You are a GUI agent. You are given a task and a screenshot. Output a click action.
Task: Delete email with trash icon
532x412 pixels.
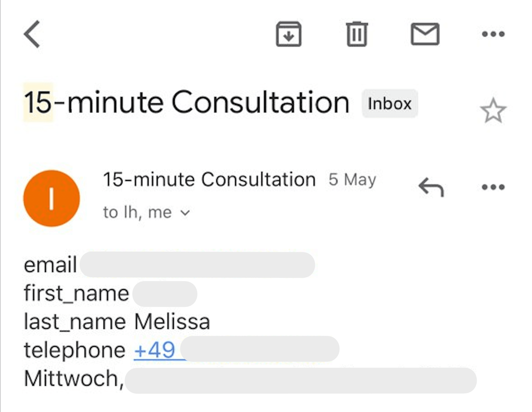[357, 34]
